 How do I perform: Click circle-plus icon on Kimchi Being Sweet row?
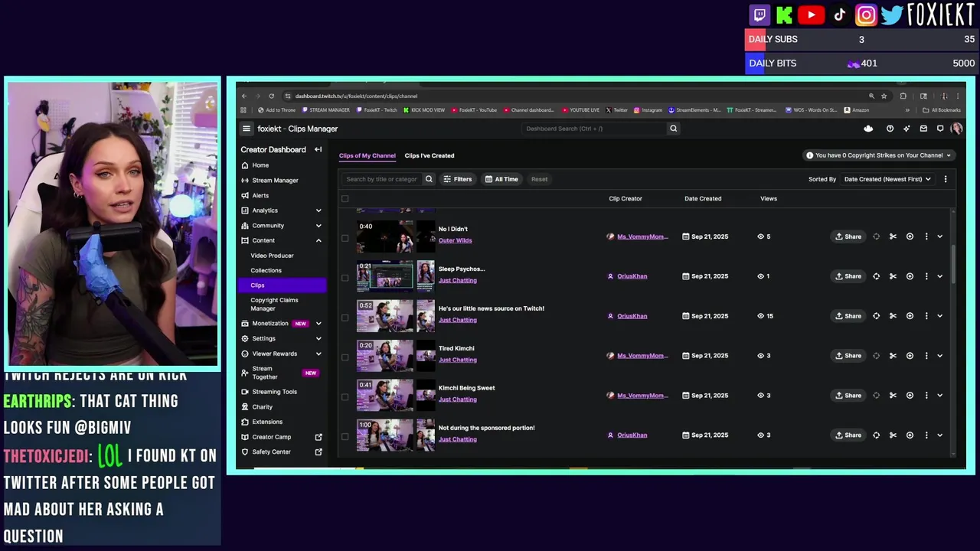click(910, 396)
